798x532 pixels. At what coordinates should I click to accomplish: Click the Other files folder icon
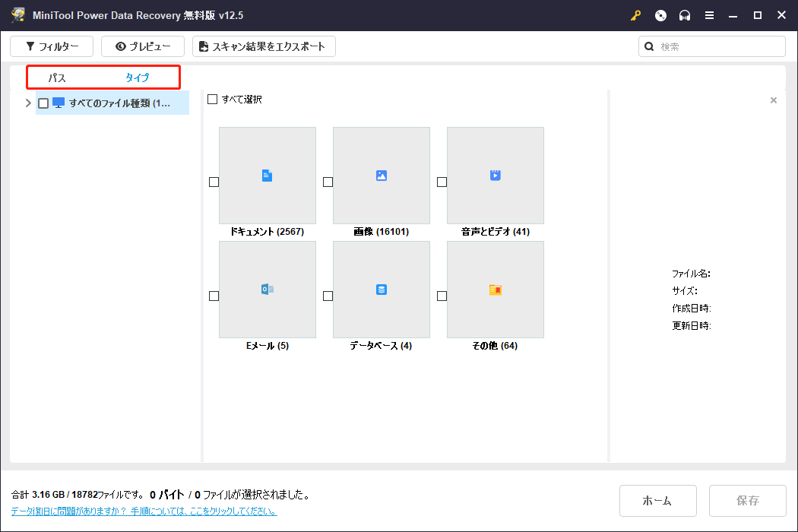click(496, 290)
